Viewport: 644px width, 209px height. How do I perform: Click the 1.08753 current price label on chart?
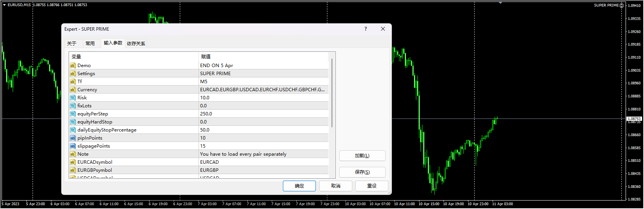[x=634, y=119]
